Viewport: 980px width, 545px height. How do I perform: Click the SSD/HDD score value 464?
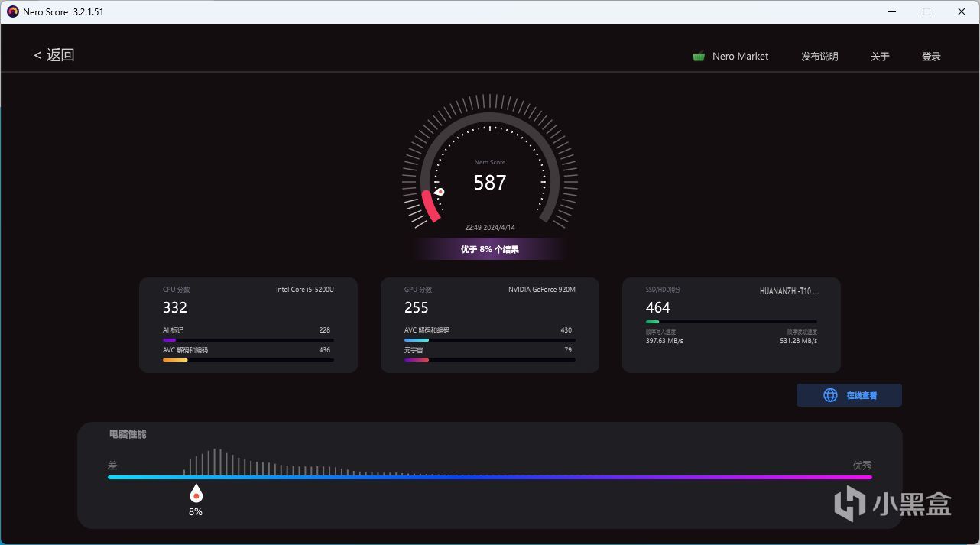pos(658,307)
